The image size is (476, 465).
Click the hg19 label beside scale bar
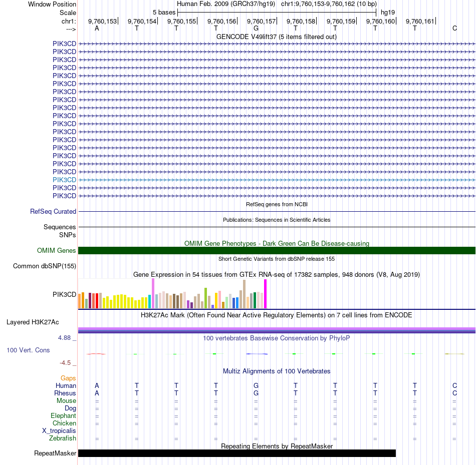click(388, 13)
